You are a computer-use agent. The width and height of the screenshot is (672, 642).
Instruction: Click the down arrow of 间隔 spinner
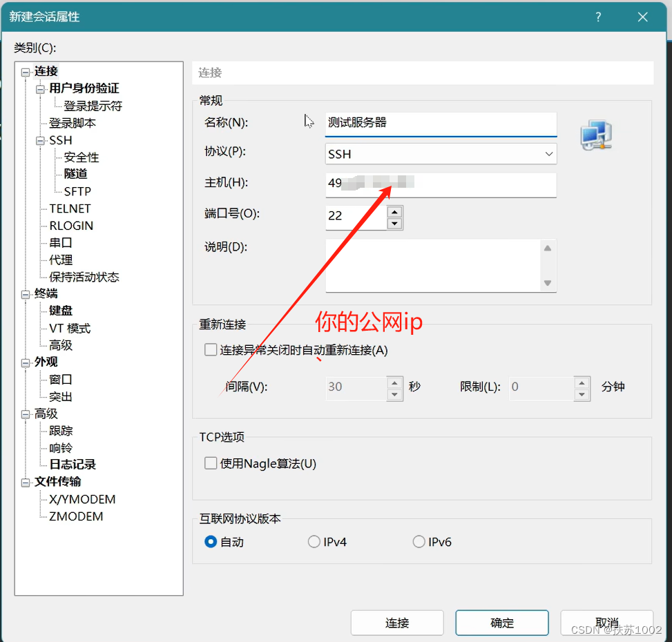[x=394, y=394]
